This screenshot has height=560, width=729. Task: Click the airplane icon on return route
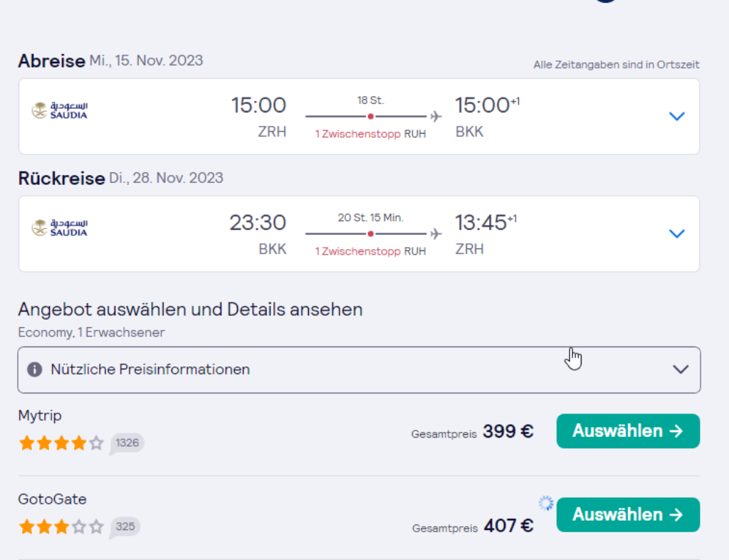(x=436, y=233)
